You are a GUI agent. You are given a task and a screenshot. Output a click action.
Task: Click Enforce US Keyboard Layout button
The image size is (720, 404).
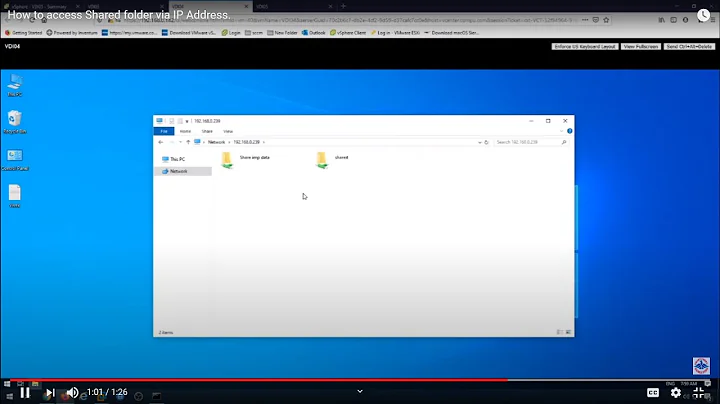coord(585,46)
